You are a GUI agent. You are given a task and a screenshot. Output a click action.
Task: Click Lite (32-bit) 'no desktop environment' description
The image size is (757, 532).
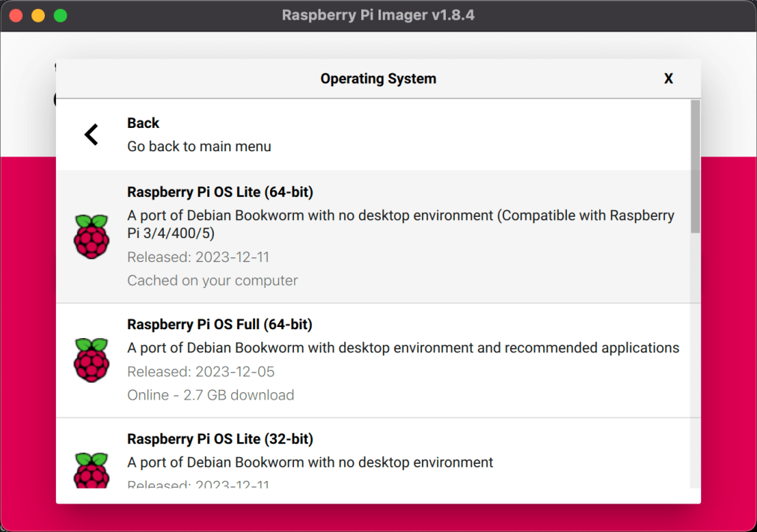(310, 462)
